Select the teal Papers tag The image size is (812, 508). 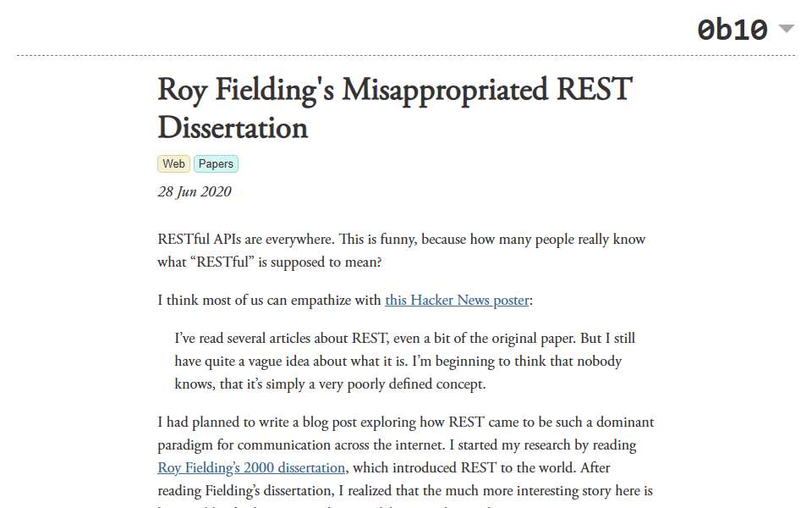point(216,163)
